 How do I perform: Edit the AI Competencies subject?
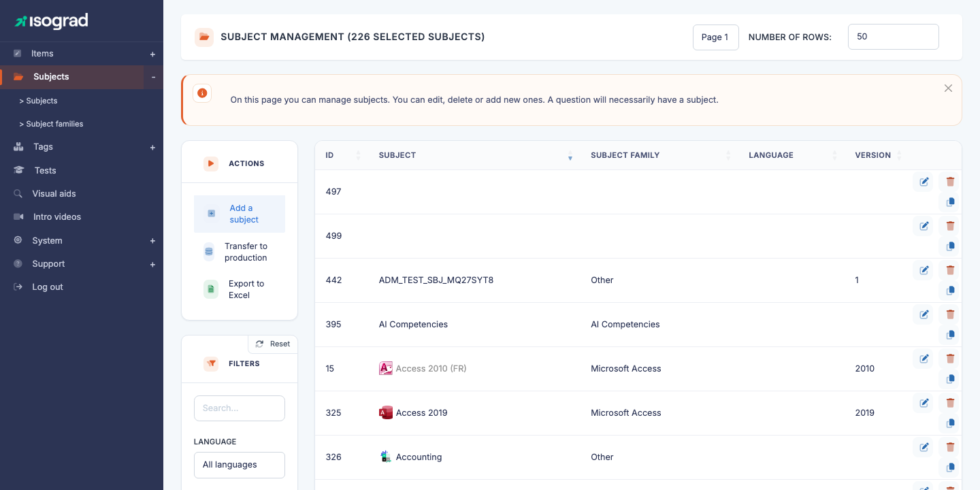[924, 314]
